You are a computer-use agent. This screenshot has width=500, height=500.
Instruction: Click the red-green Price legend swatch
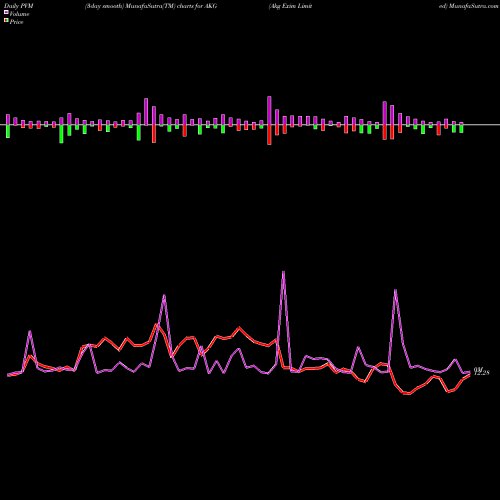click(x=6, y=20)
